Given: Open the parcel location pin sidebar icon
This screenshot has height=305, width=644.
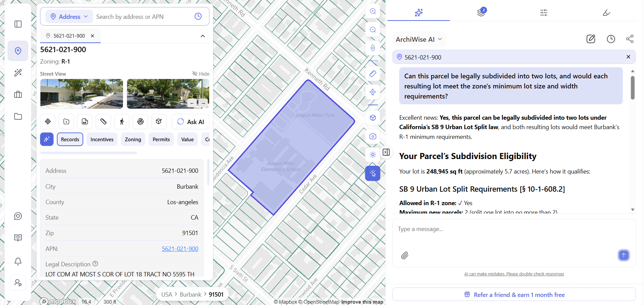Looking at the screenshot, I should coord(18,51).
